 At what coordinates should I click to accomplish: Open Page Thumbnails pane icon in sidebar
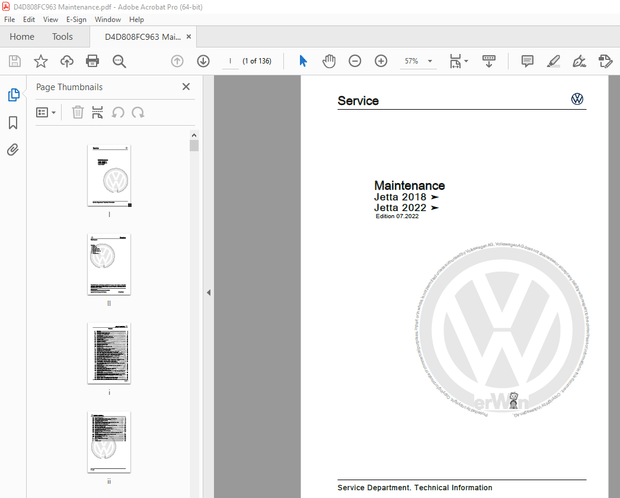(13, 95)
